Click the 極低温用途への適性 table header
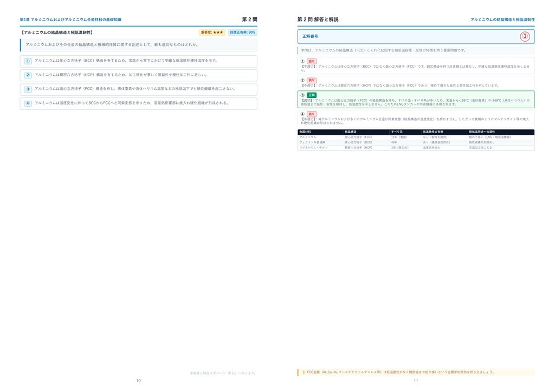 pyautogui.click(x=482, y=132)
